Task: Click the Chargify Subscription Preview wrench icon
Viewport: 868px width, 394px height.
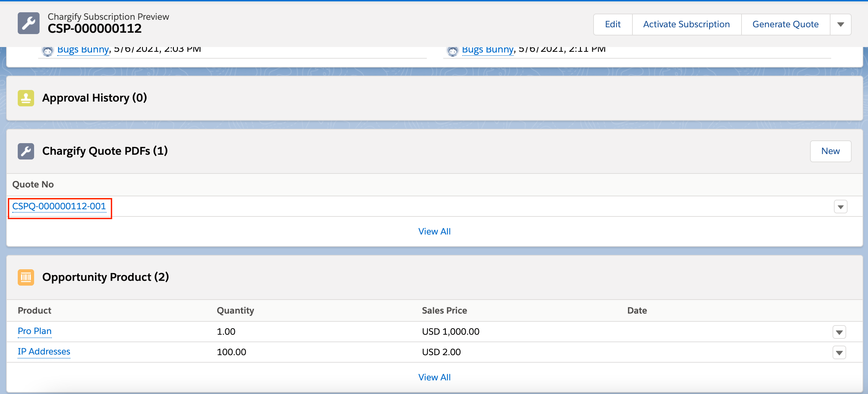Action: point(29,23)
